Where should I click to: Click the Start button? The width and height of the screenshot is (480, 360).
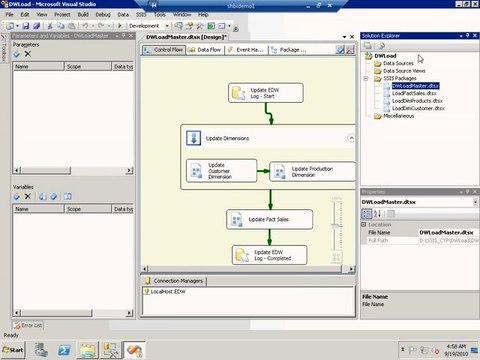coord(13,350)
